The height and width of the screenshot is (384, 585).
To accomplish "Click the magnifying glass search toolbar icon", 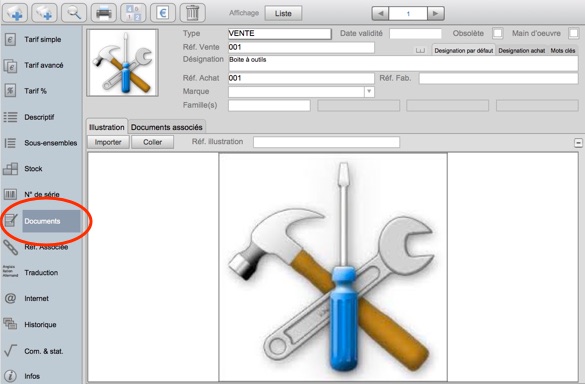I will click(73, 13).
